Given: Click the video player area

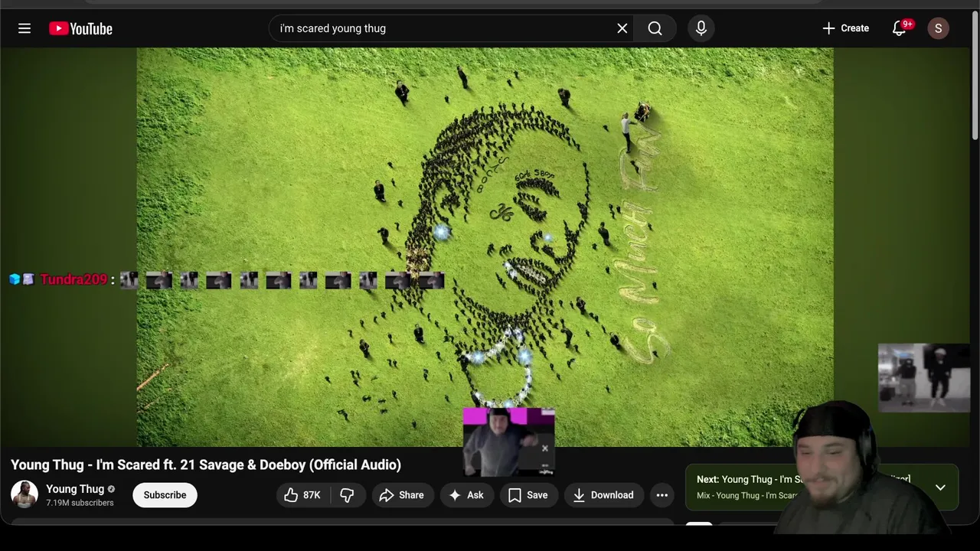Looking at the screenshot, I should point(485,246).
